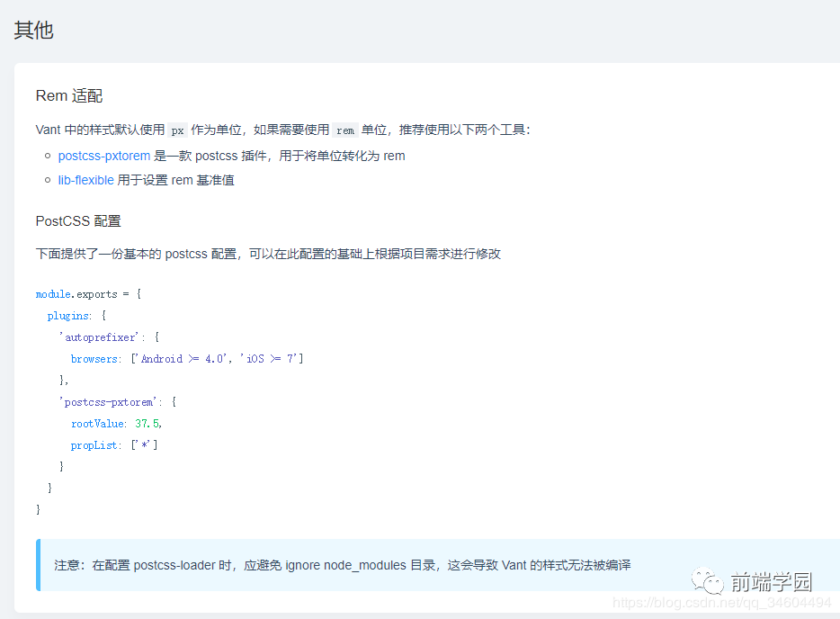
Task: Click the hollow bullet before lib-flexible
Action: [x=47, y=181]
